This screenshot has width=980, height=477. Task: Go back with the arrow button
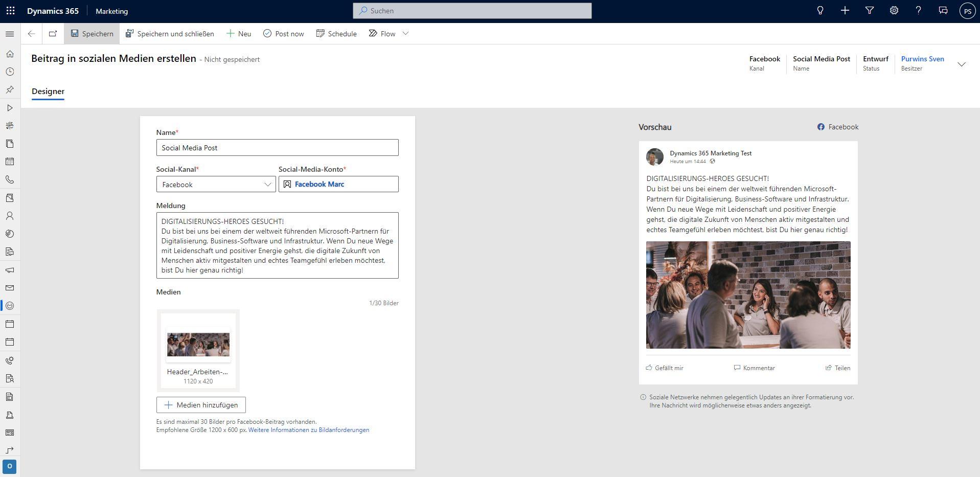[32, 34]
